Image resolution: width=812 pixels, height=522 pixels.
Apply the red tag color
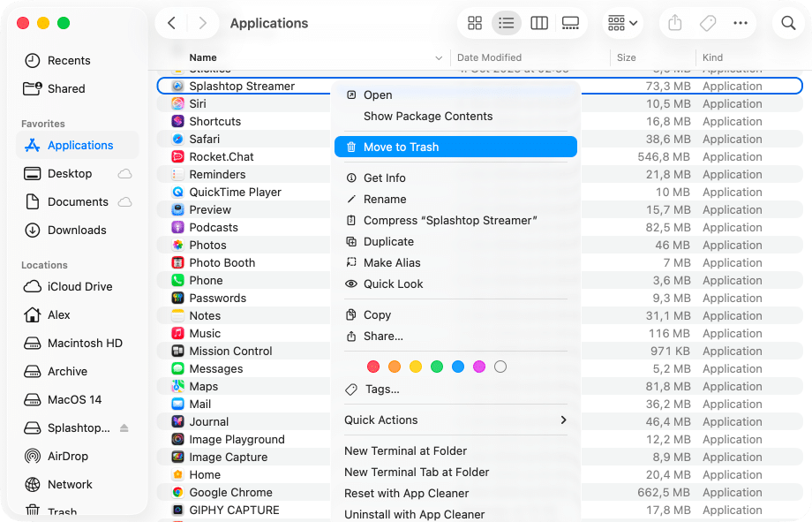click(x=373, y=367)
